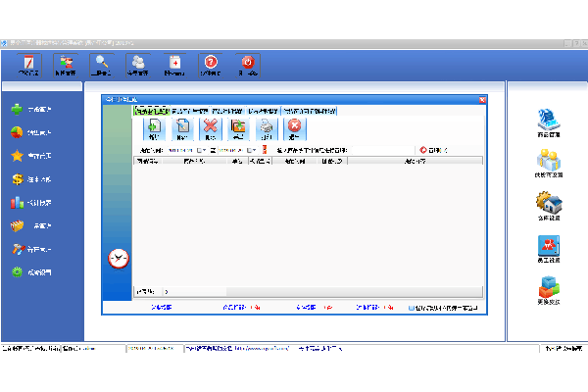Click the first blue link at dialog bottom
Image resolution: width=588 pixels, height=392 pixels.
[162, 307]
